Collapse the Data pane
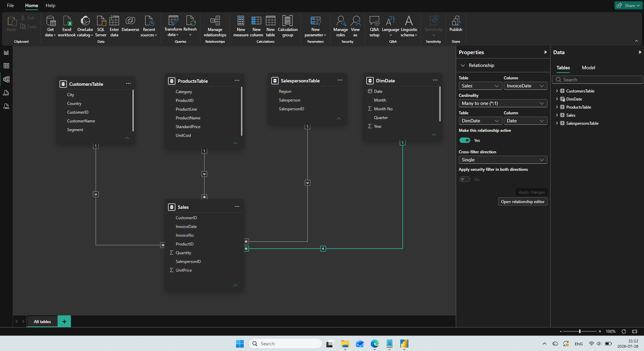Screen dimensions: 644x351 (640, 52)
